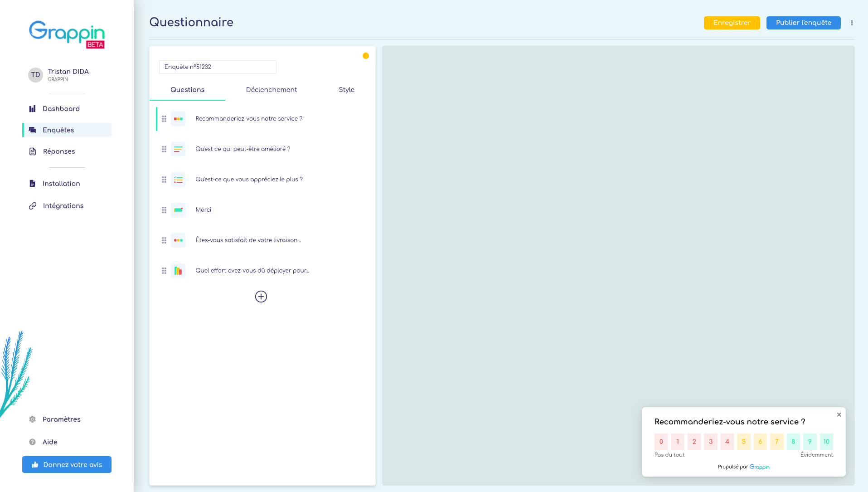Grab drag handle for effort question

click(164, 271)
